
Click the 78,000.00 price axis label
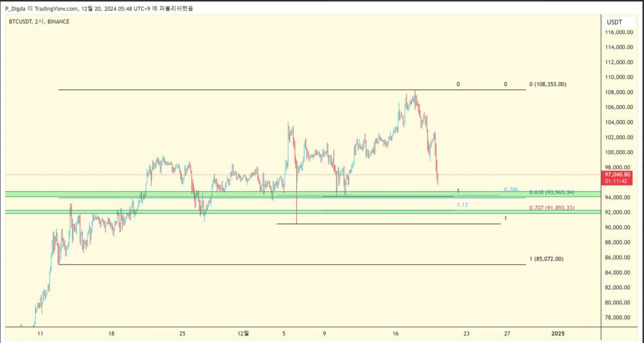620,317
